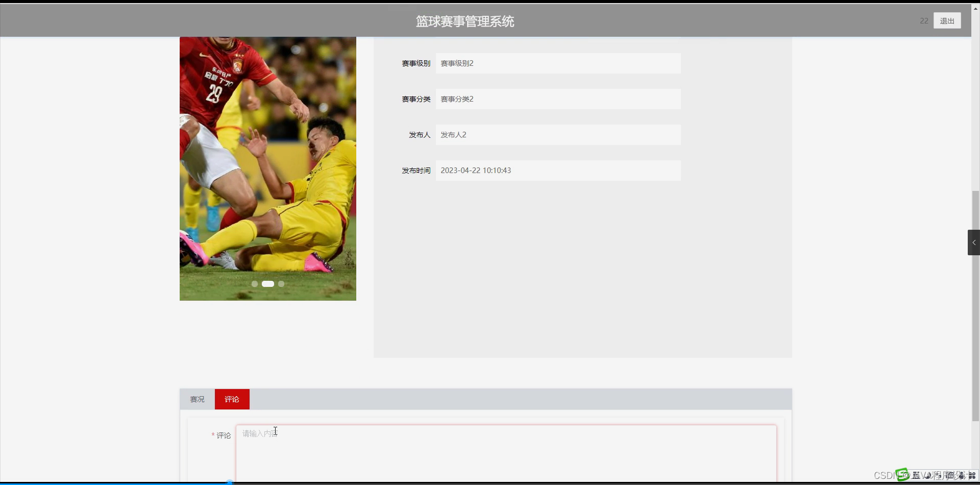Screen dimensions: 980x485
Task: Click the 发布人 field showing 发布人2
Action: [x=558, y=135]
